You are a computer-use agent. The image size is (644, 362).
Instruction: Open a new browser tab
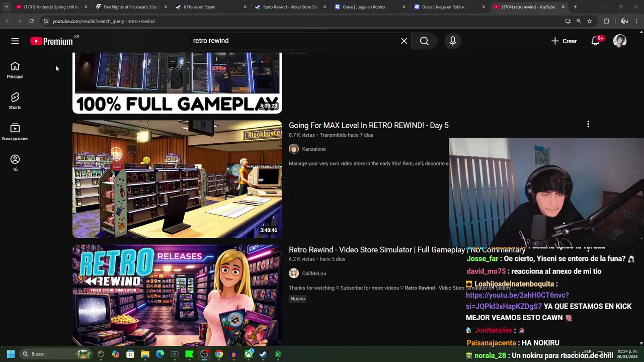575,7
